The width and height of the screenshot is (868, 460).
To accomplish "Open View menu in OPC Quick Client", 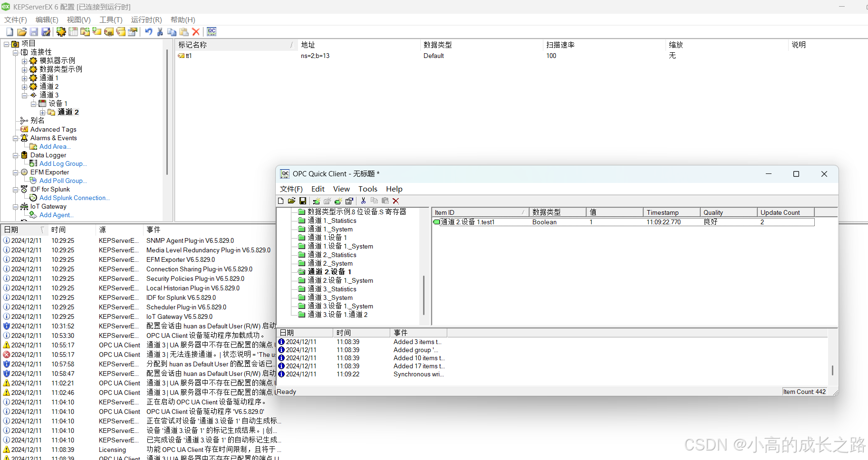I will click(x=341, y=189).
